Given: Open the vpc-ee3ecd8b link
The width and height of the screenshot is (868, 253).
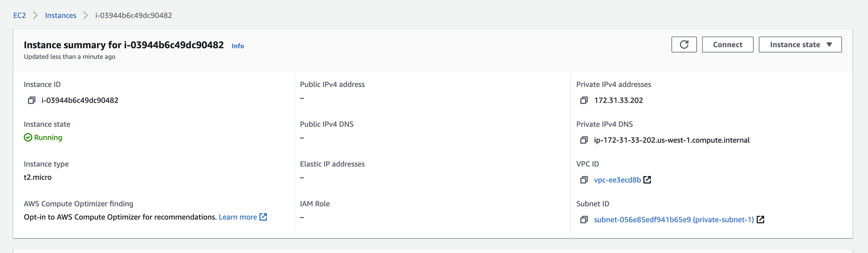Looking at the screenshot, I should pyautogui.click(x=617, y=180).
